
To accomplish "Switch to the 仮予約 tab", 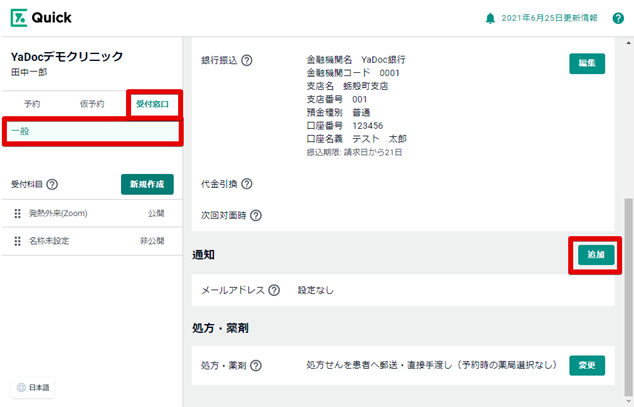I will point(91,103).
